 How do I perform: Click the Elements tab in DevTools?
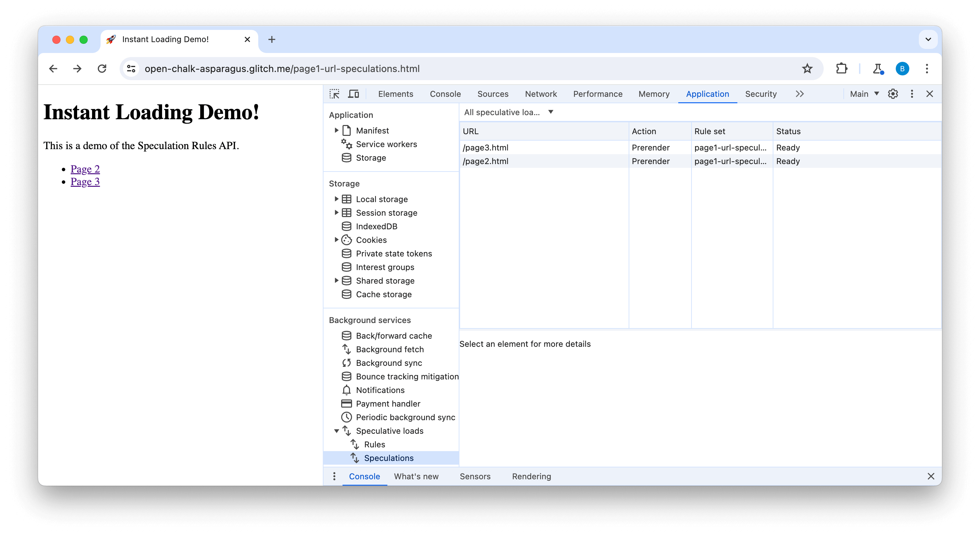[x=395, y=93]
